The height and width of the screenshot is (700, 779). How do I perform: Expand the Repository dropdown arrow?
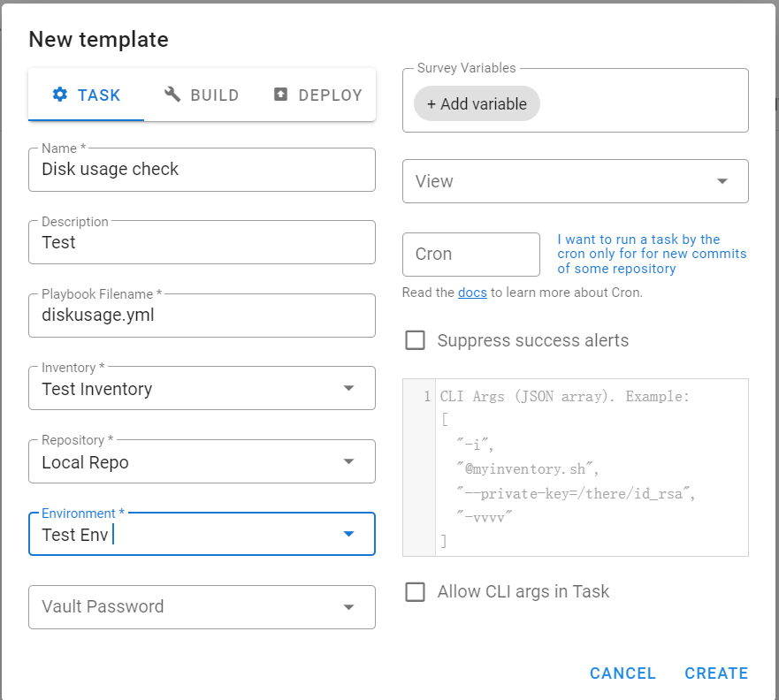pos(348,461)
